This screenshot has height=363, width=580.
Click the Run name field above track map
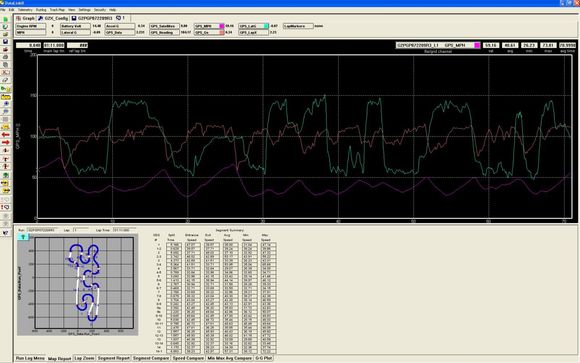point(43,230)
